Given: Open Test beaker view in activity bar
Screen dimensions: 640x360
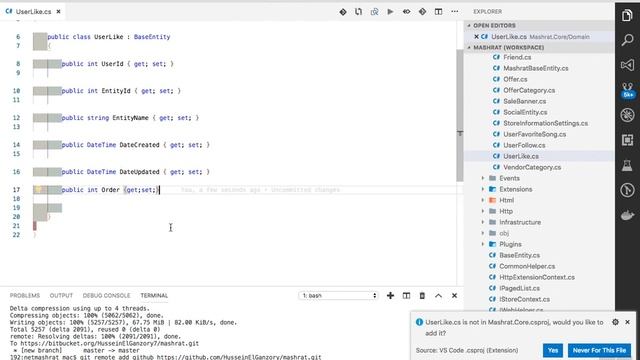Looking at the screenshot, I should click(627, 165).
